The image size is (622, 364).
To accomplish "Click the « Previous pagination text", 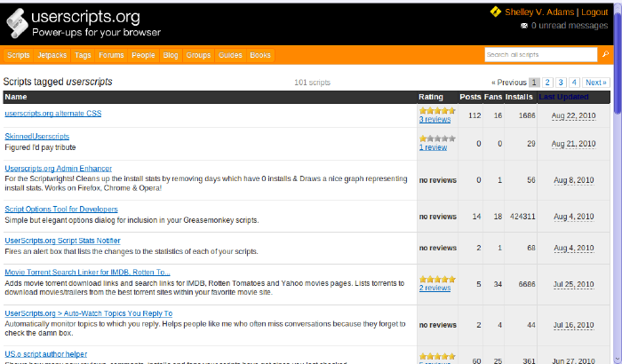I will pos(509,83).
